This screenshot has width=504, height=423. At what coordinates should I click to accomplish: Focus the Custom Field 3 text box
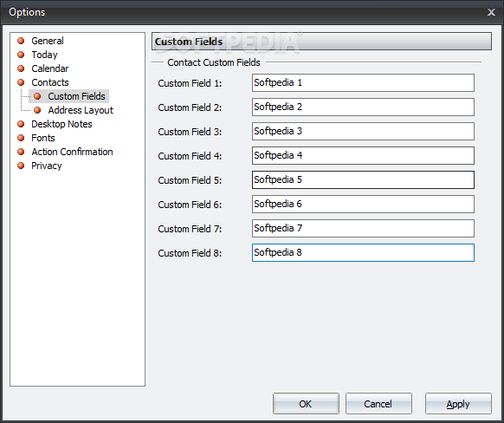tap(363, 131)
